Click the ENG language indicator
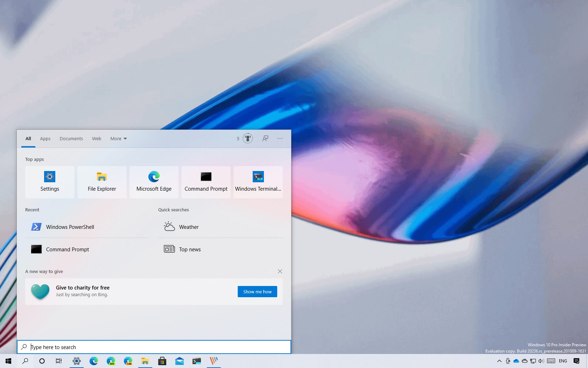The height and width of the screenshot is (368, 588). [563, 361]
